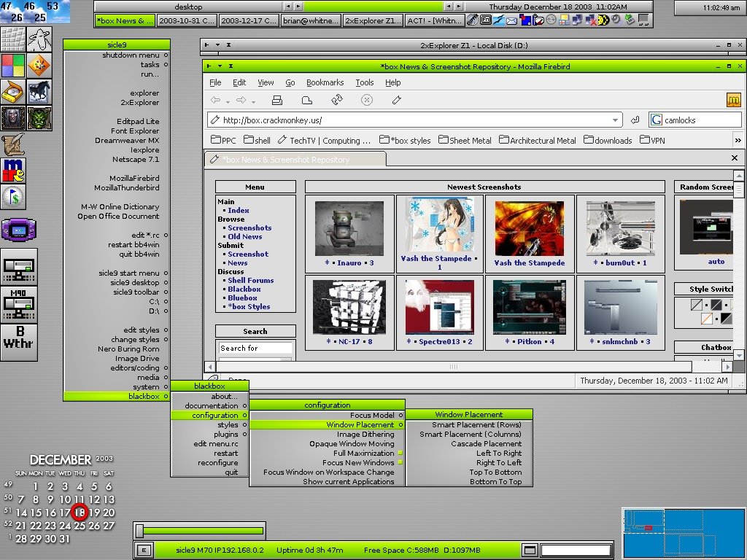
Task: Open the Vash the Stampede red screenshot thumbnail
Action: (530, 228)
